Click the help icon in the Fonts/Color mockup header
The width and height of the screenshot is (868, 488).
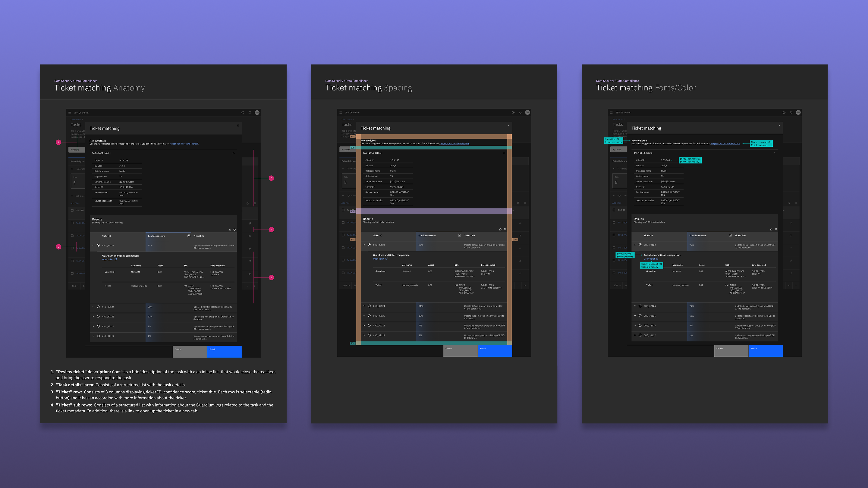click(x=784, y=112)
